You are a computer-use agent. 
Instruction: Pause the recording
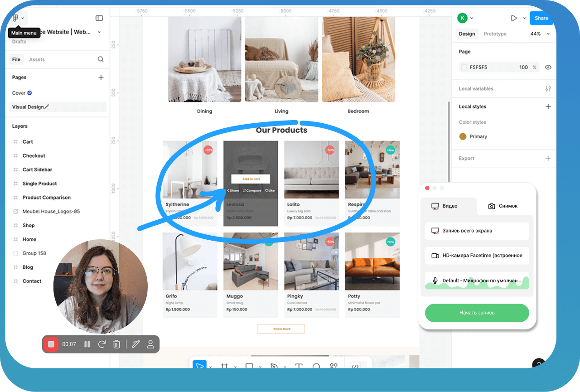pyautogui.click(x=87, y=344)
